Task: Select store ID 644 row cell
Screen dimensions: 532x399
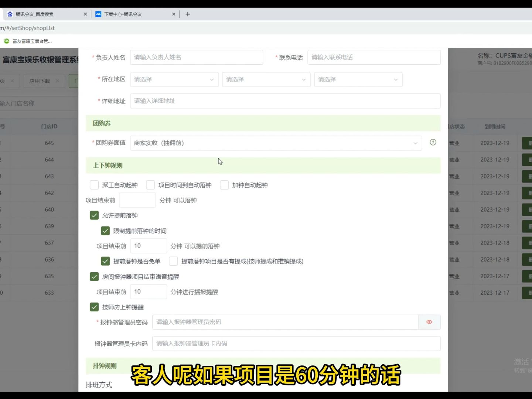Action: click(x=49, y=160)
